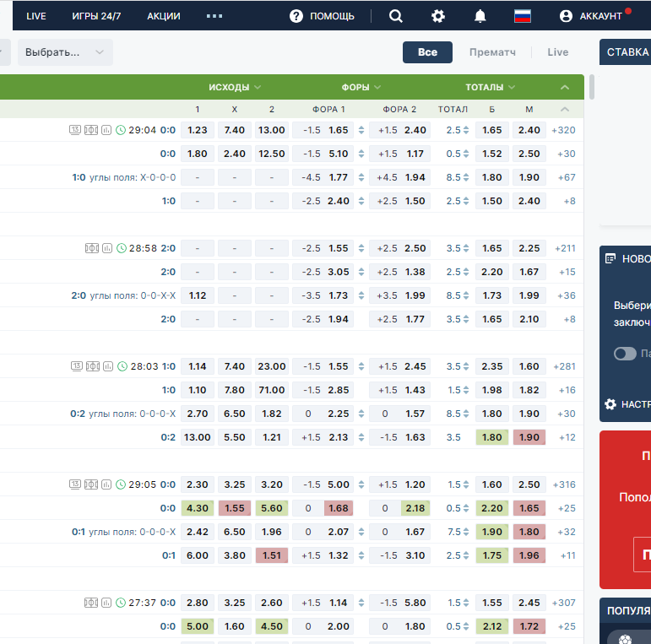Select the Live filter
Viewport: 651px width, 644px height.
(557, 52)
